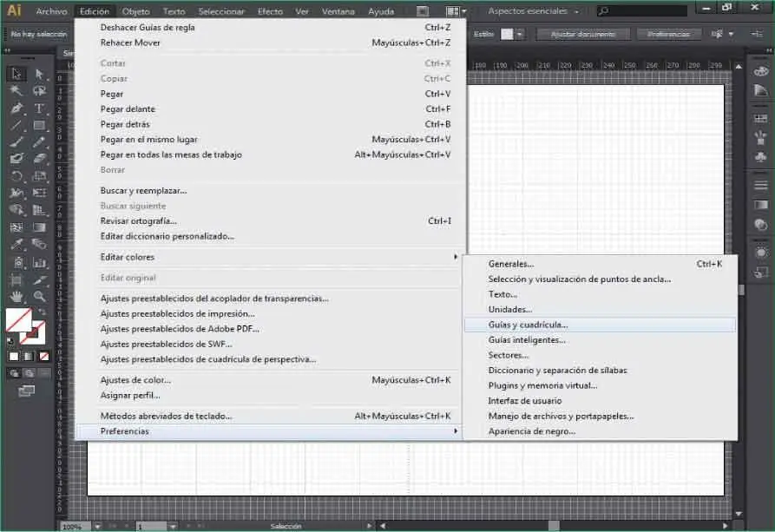
Task: Click the Estilo style swatch
Action: (507, 34)
